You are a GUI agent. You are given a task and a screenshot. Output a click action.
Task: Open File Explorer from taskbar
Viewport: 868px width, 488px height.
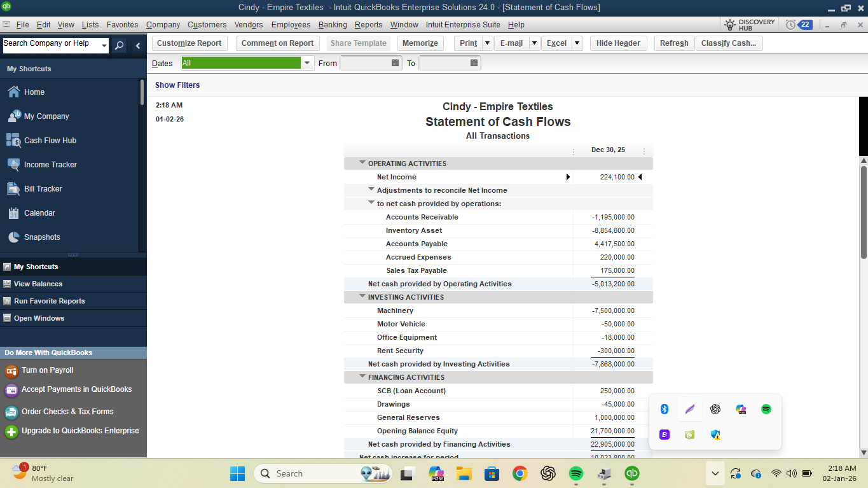[x=463, y=473]
